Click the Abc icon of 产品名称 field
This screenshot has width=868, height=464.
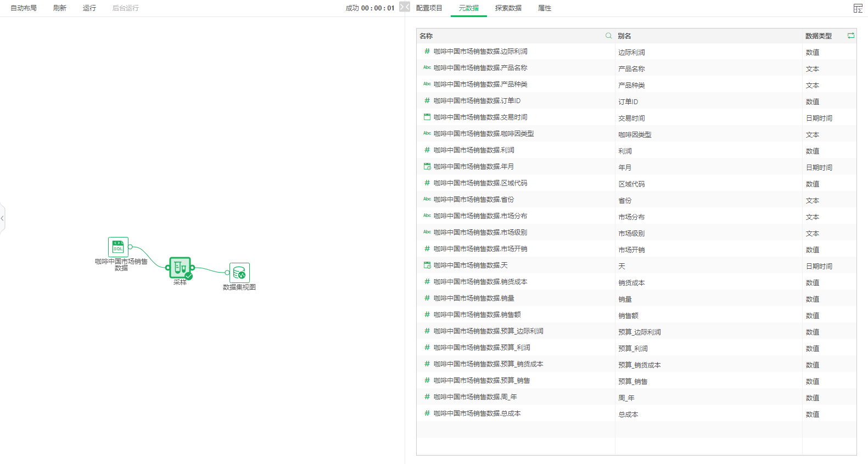click(427, 67)
